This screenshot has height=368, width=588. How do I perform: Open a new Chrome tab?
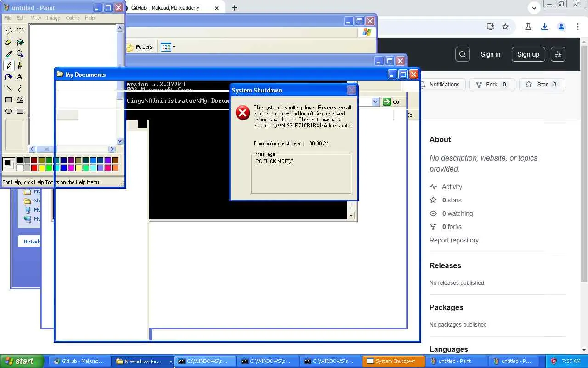tap(234, 8)
